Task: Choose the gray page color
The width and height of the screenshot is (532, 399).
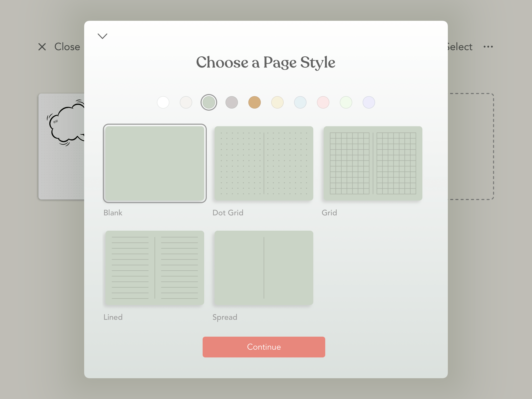Action: tap(232, 102)
